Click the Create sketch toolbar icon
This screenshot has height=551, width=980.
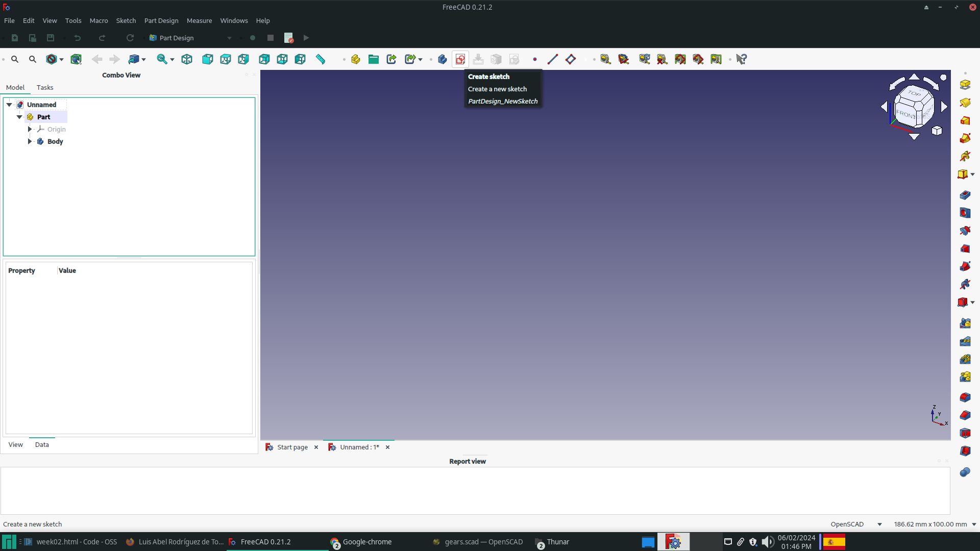pos(460,59)
